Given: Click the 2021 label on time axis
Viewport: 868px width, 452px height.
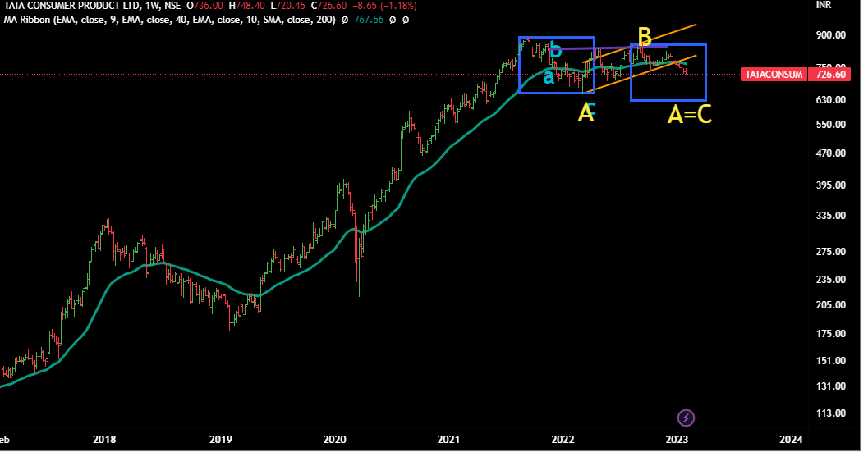Looking at the screenshot, I should (448, 440).
